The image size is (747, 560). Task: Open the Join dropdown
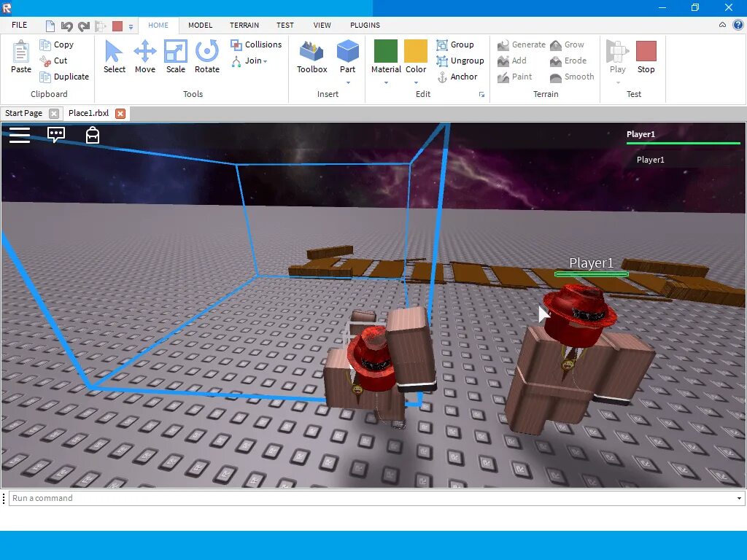click(249, 61)
